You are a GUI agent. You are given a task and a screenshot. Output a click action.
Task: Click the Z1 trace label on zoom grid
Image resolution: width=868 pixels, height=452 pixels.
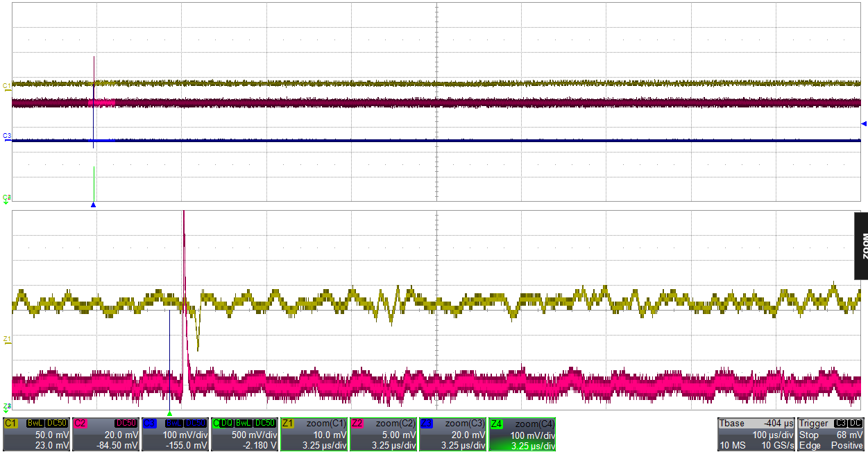pyautogui.click(x=6, y=339)
